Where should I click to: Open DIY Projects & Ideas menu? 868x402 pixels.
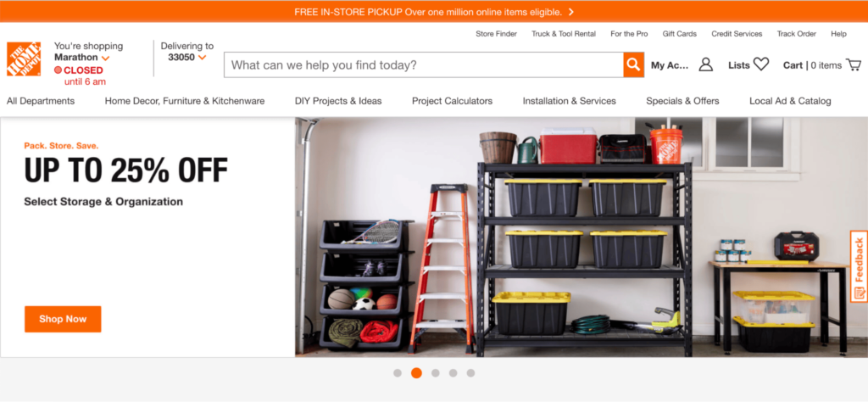point(338,101)
